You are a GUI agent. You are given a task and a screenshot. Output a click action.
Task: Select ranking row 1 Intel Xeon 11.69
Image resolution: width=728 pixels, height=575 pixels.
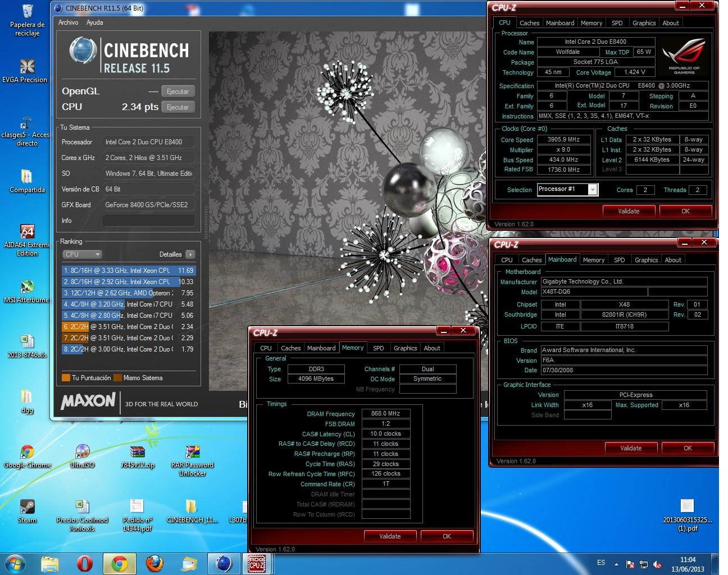(x=129, y=271)
